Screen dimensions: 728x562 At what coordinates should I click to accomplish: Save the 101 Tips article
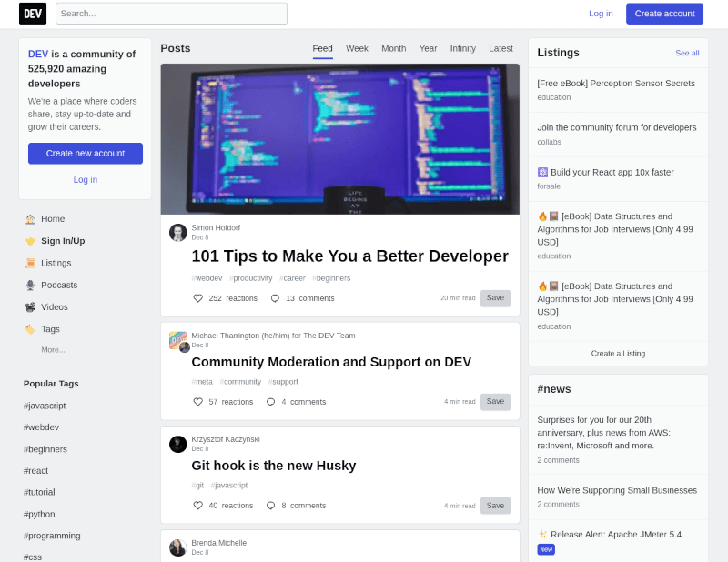495,297
